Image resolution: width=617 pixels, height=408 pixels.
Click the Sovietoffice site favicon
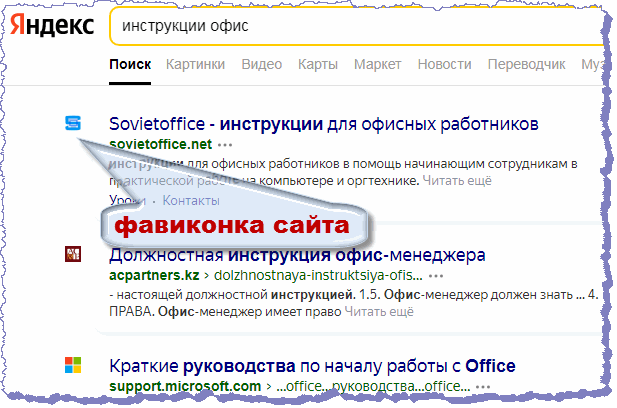[x=73, y=123]
